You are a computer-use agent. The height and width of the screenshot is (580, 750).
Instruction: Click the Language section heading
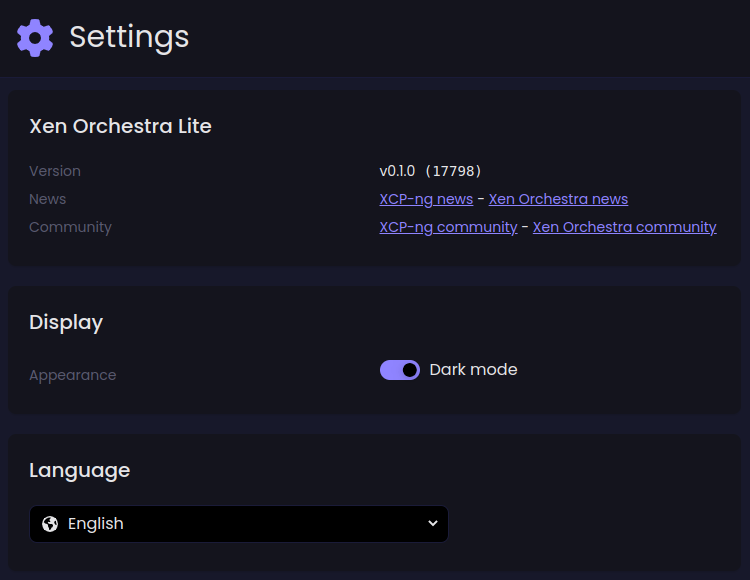[79, 471]
